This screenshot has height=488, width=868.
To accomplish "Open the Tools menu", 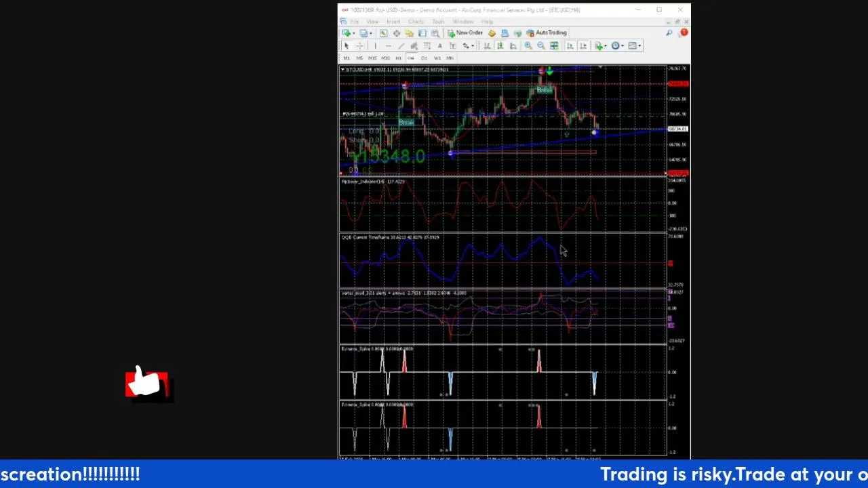I will pyautogui.click(x=439, y=22).
